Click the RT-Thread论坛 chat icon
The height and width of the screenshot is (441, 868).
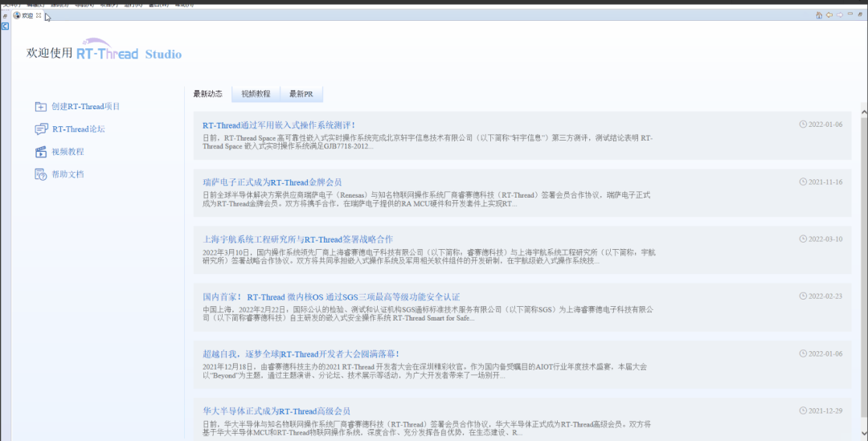pos(41,129)
